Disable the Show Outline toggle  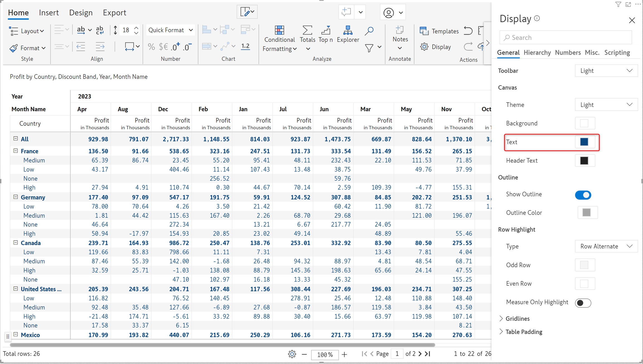pos(583,195)
